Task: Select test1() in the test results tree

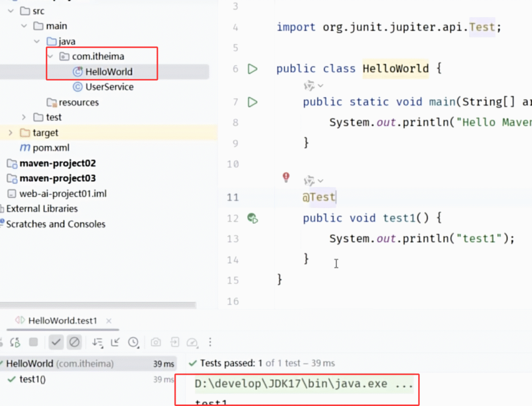Action: point(32,379)
